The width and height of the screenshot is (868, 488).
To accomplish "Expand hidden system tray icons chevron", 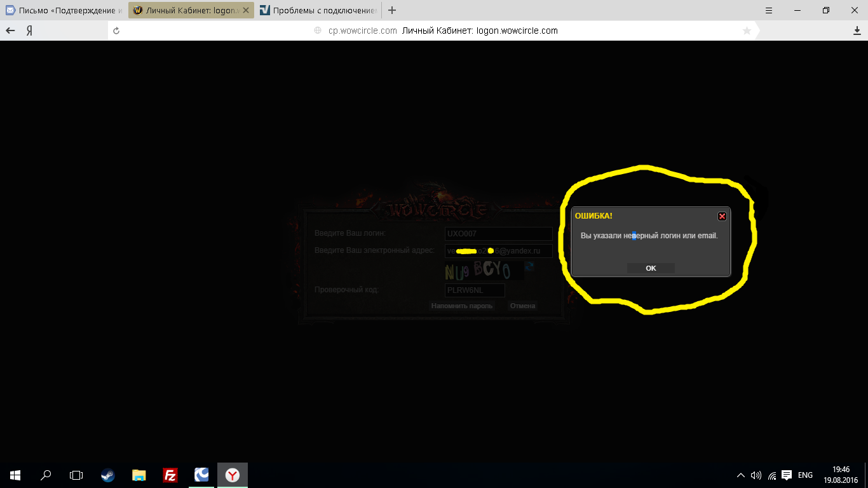I will [741, 475].
